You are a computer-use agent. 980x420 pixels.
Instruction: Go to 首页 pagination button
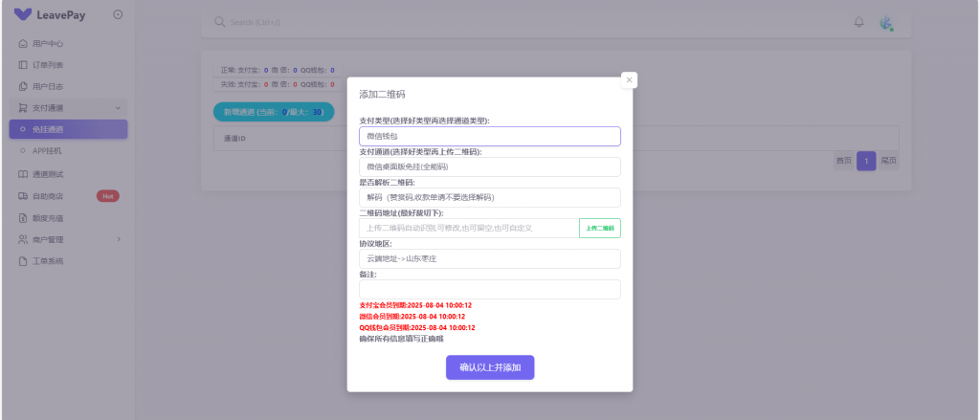844,161
